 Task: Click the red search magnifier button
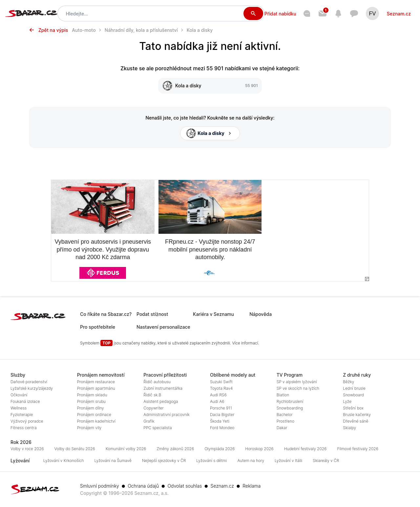(253, 13)
